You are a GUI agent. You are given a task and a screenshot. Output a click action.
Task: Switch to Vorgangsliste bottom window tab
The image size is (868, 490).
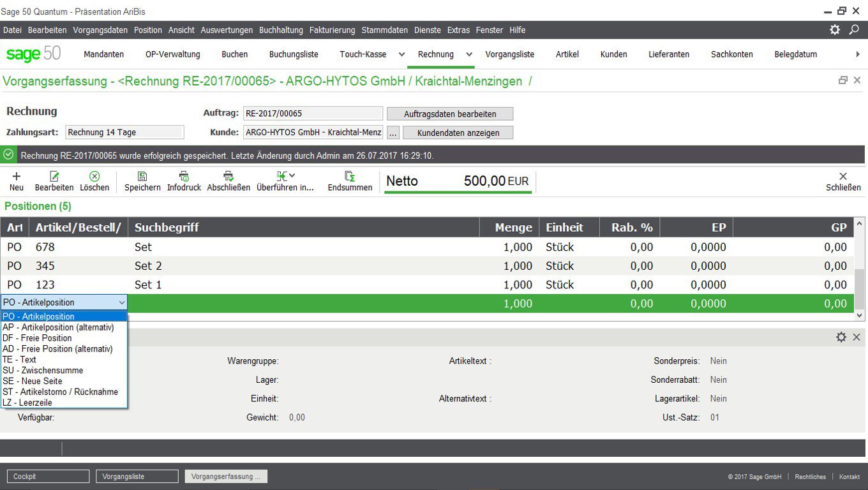point(137,477)
